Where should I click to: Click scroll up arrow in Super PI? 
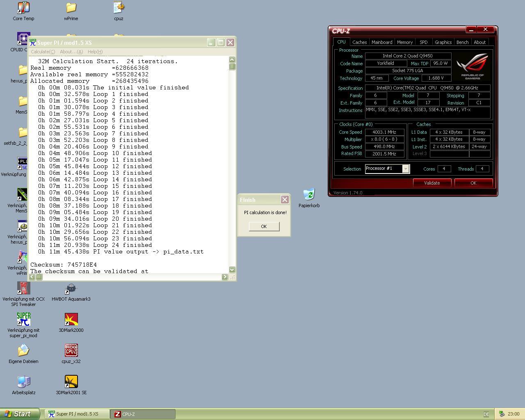pos(232,59)
